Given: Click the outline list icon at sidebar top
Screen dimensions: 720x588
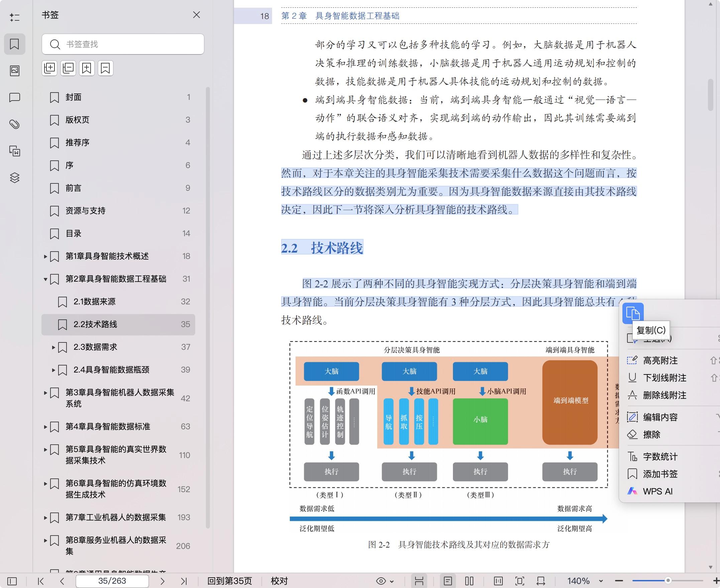Looking at the screenshot, I should [x=15, y=17].
